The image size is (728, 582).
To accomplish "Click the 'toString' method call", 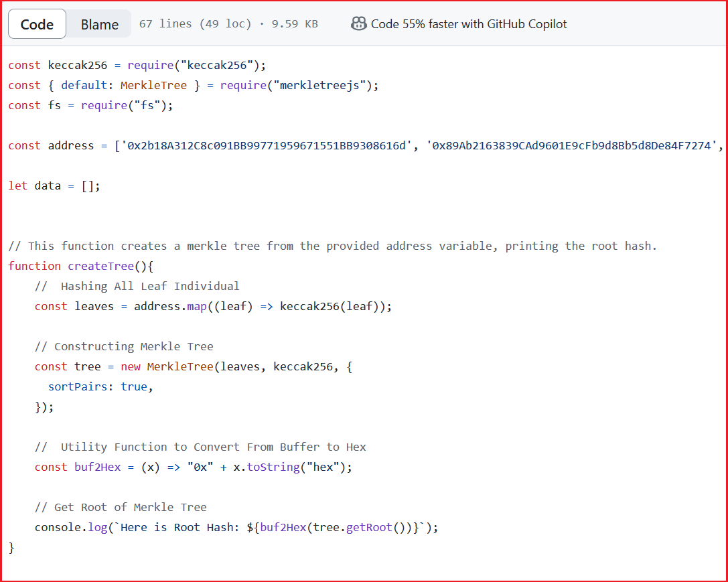I will coord(273,467).
